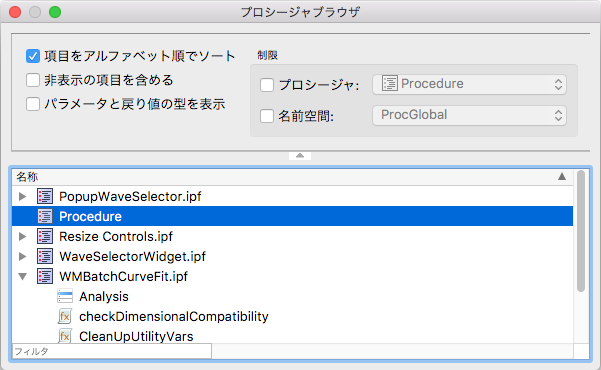Click the フィルタ filter input field

[x=112, y=351]
